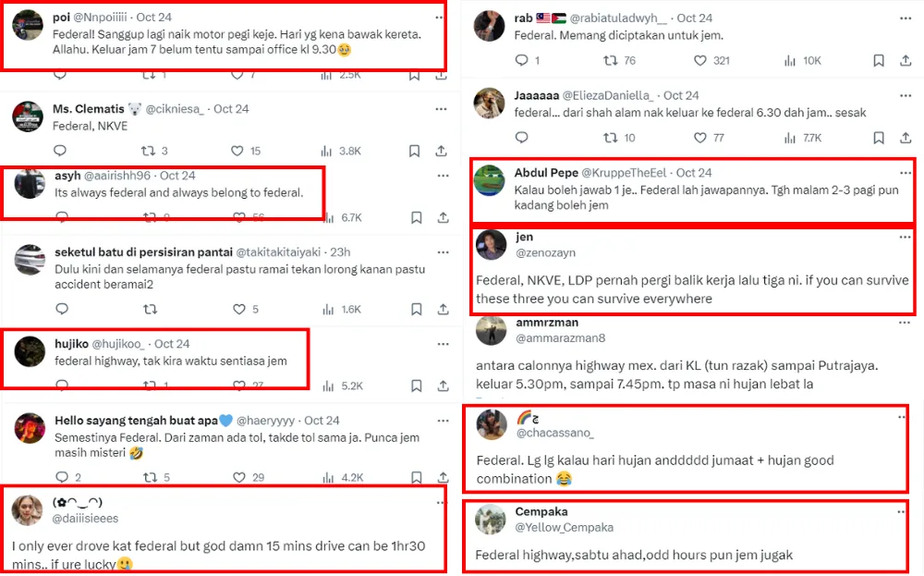Expand more options on Abdul Pepe's tweet
The image size is (924, 576).
tap(903, 172)
